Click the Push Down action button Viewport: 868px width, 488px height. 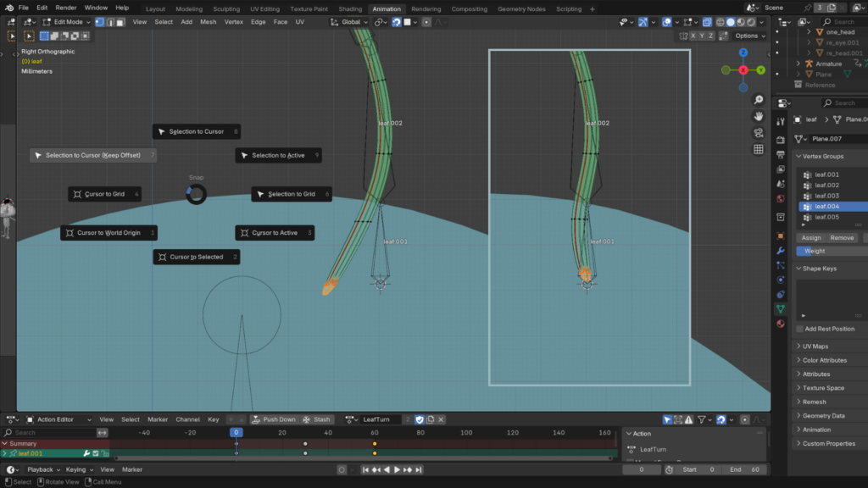click(274, 419)
